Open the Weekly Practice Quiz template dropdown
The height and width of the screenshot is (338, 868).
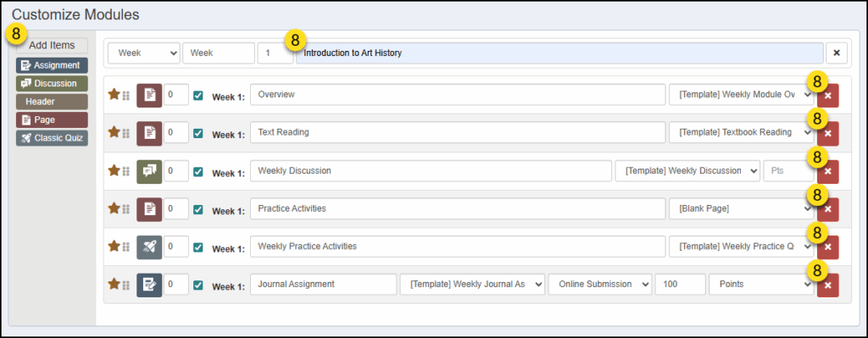pyautogui.click(x=741, y=247)
